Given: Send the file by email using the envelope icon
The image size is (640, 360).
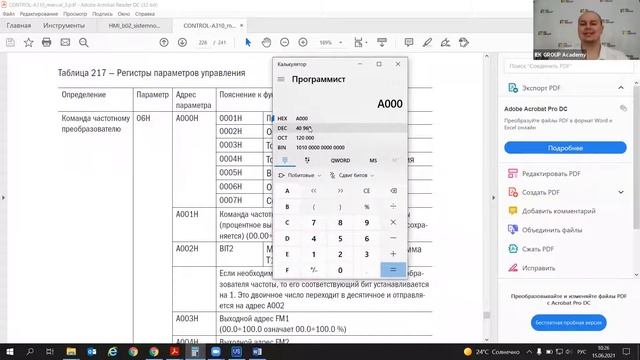Looking at the screenshot, I should [x=65, y=42].
